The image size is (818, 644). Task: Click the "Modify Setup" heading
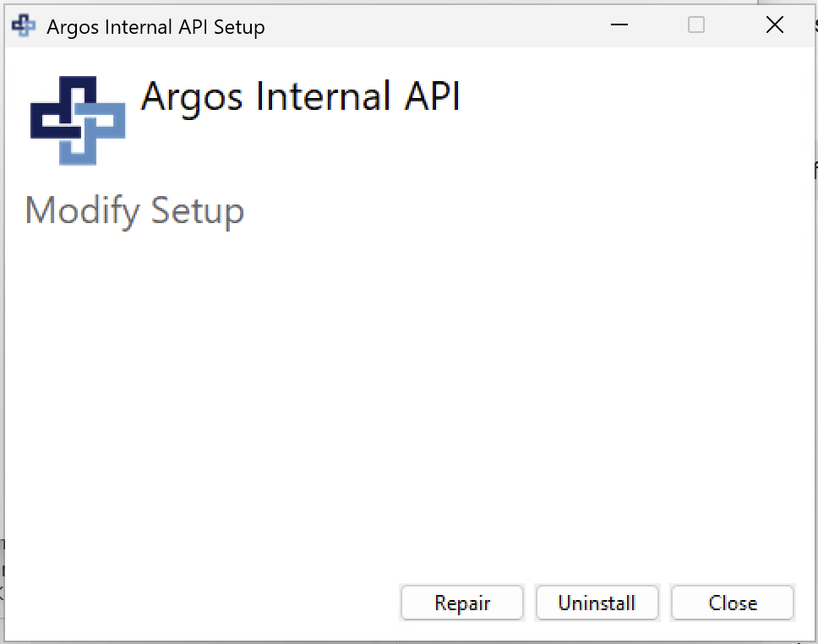(134, 210)
